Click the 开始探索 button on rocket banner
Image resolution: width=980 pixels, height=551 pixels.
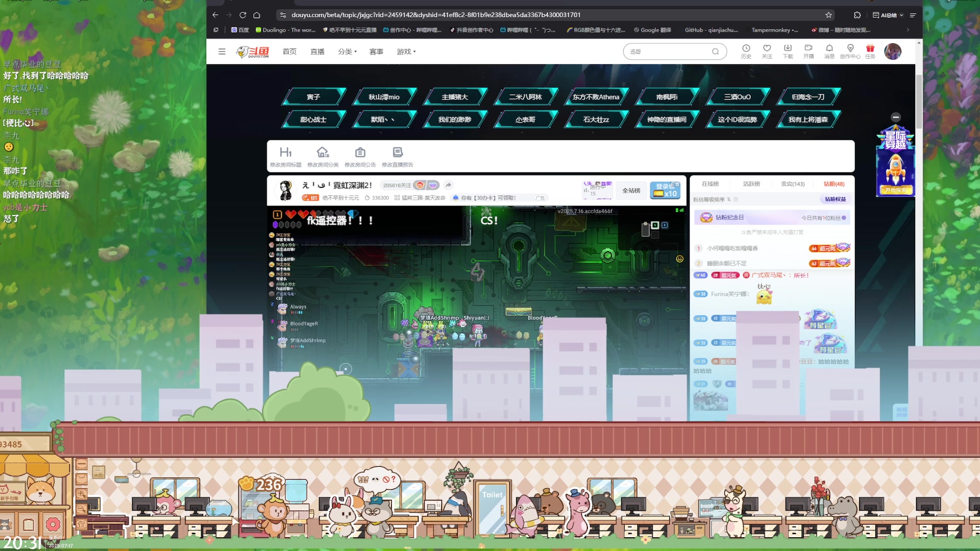(x=896, y=190)
